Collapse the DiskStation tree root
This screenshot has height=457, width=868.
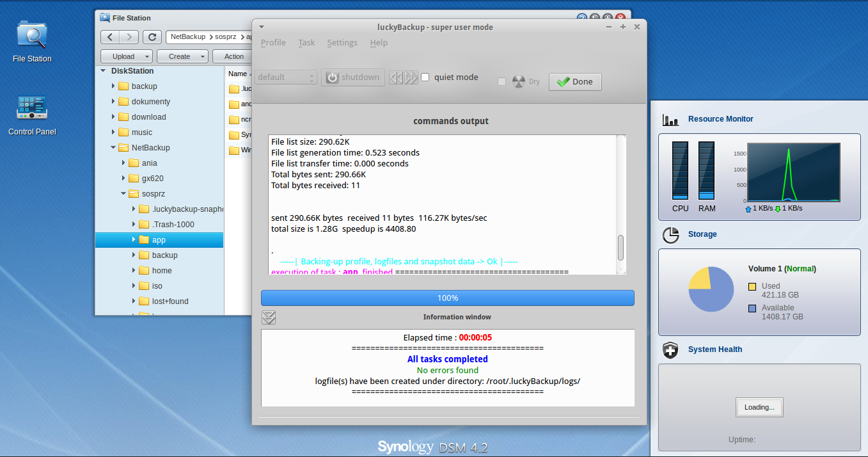tap(103, 71)
